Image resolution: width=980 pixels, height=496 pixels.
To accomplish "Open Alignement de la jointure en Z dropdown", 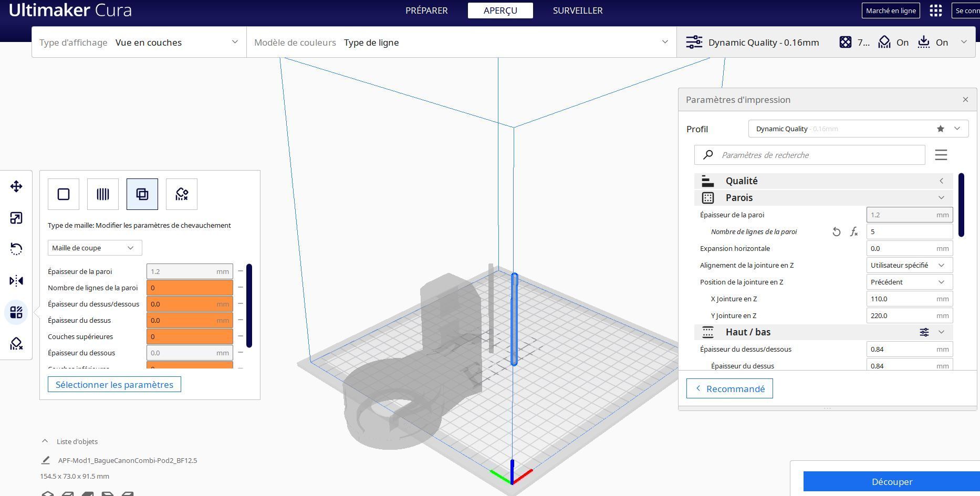I will click(909, 265).
